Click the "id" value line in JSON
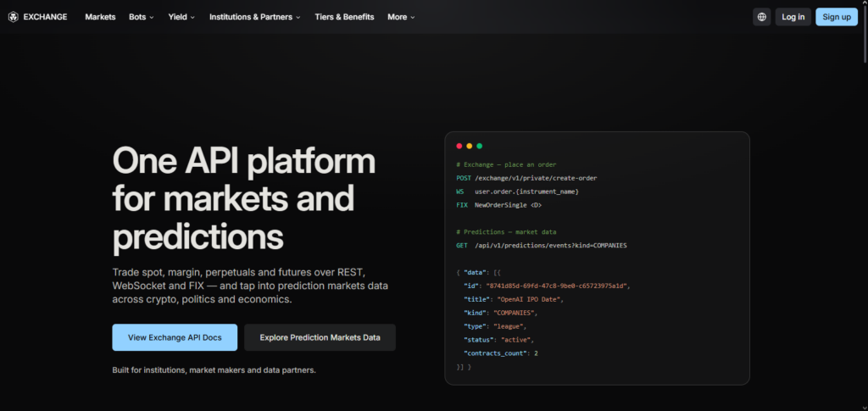Screen dimensions: 868x411 point(547,286)
